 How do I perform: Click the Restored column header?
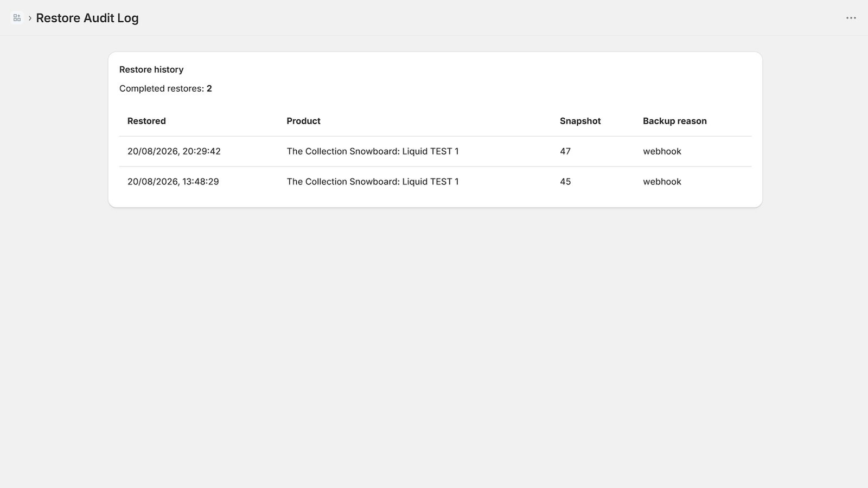[x=146, y=121]
